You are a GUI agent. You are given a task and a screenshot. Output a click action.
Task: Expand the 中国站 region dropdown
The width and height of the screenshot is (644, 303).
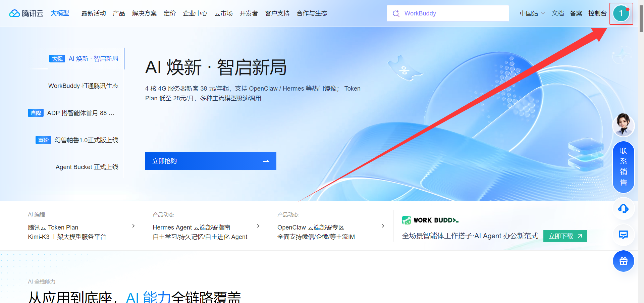pyautogui.click(x=532, y=13)
